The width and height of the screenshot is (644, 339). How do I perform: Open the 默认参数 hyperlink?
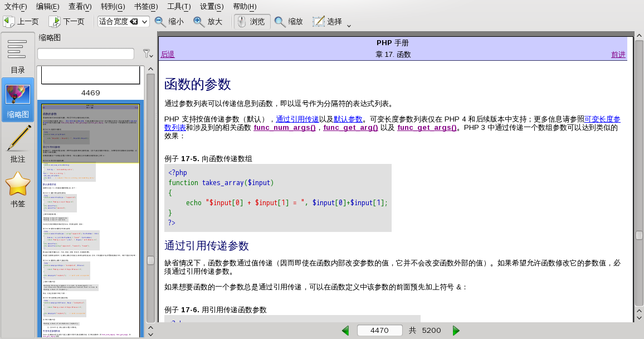(348, 119)
